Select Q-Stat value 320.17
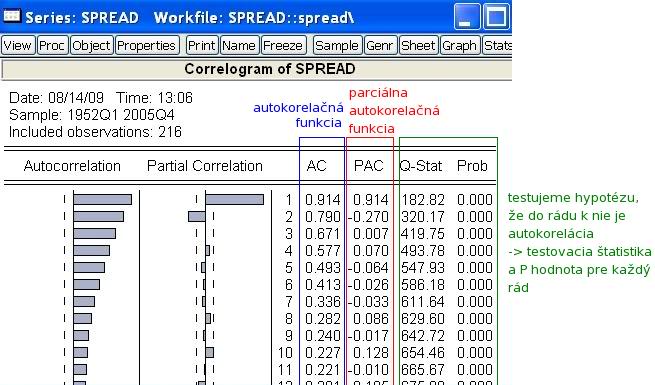The height and width of the screenshot is (385, 655). click(423, 217)
